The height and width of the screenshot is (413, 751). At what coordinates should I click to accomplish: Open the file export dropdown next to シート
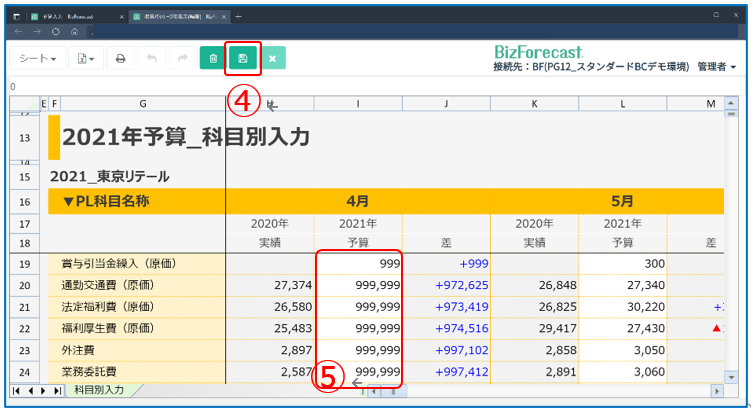(87, 59)
